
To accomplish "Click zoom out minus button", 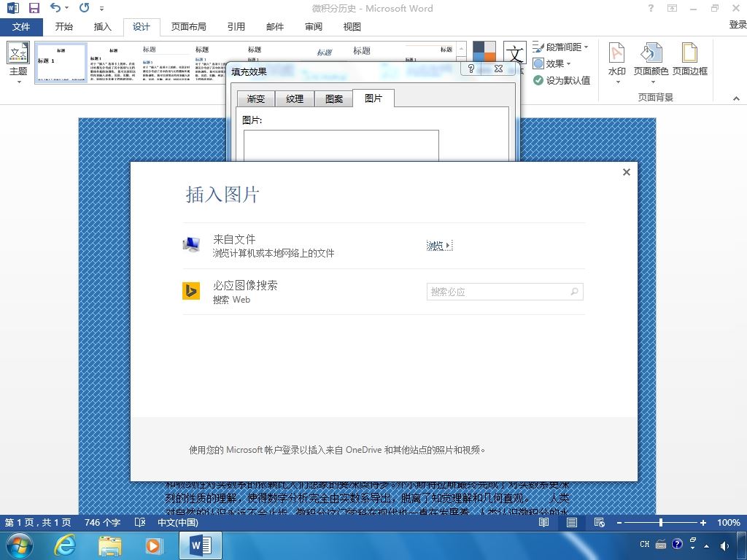I will (x=619, y=522).
